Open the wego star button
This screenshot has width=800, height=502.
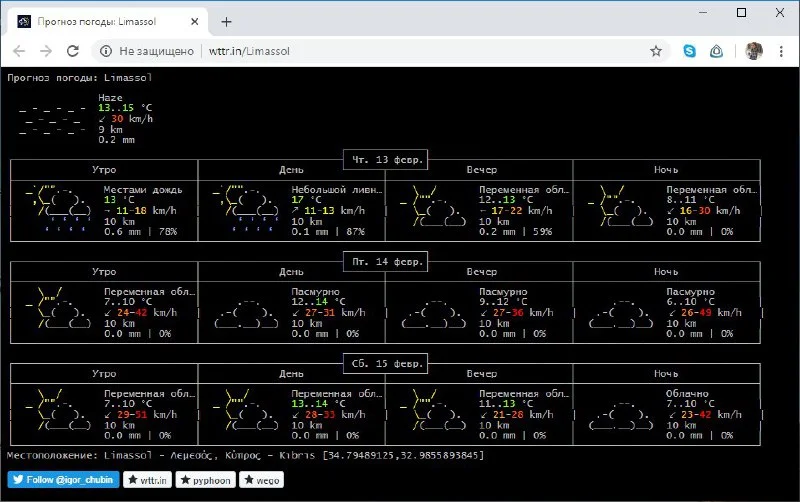261,480
